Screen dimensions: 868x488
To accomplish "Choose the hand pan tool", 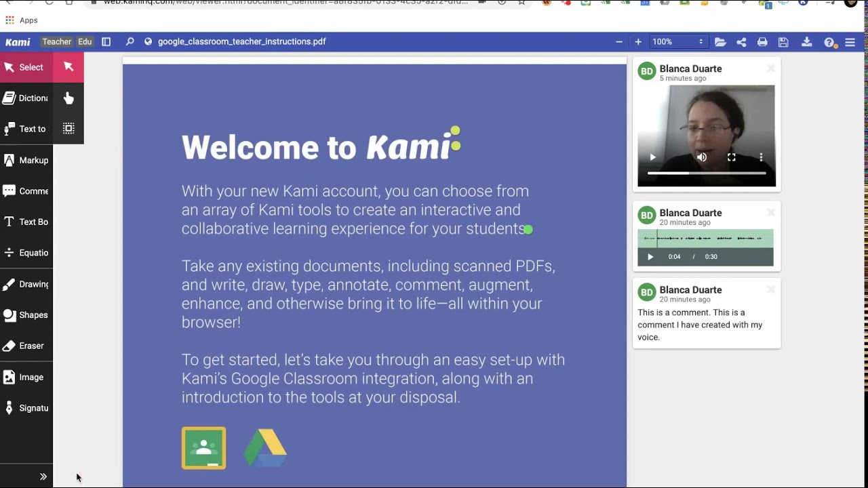I will [x=68, y=98].
